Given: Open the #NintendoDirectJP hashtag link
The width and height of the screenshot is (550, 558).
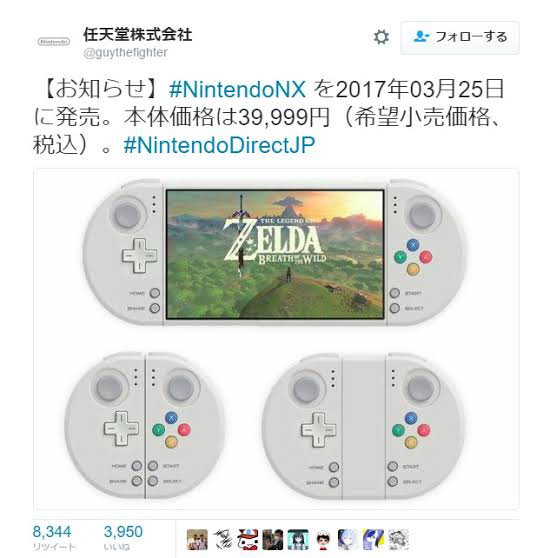Looking at the screenshot, I should (219, 146).
